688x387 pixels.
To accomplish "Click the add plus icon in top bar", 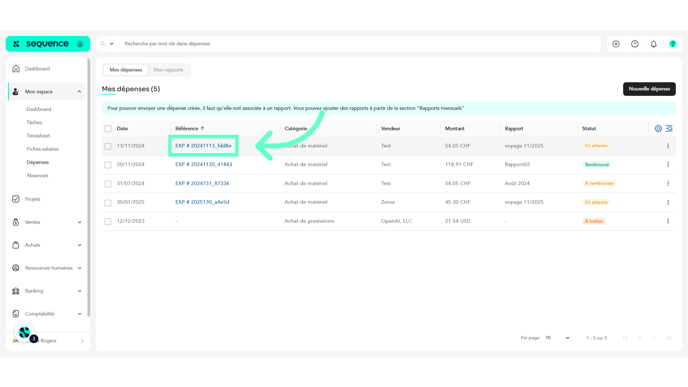I will (x=616, y=44).
